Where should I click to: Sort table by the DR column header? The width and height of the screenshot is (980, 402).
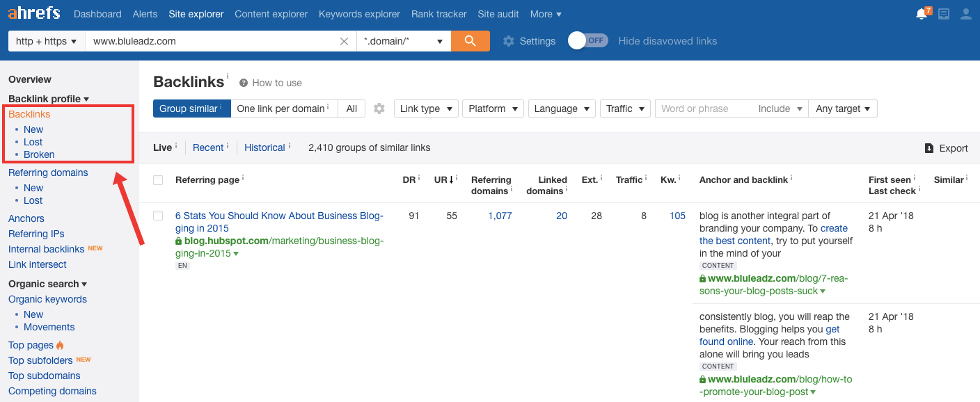pos(411,179)
